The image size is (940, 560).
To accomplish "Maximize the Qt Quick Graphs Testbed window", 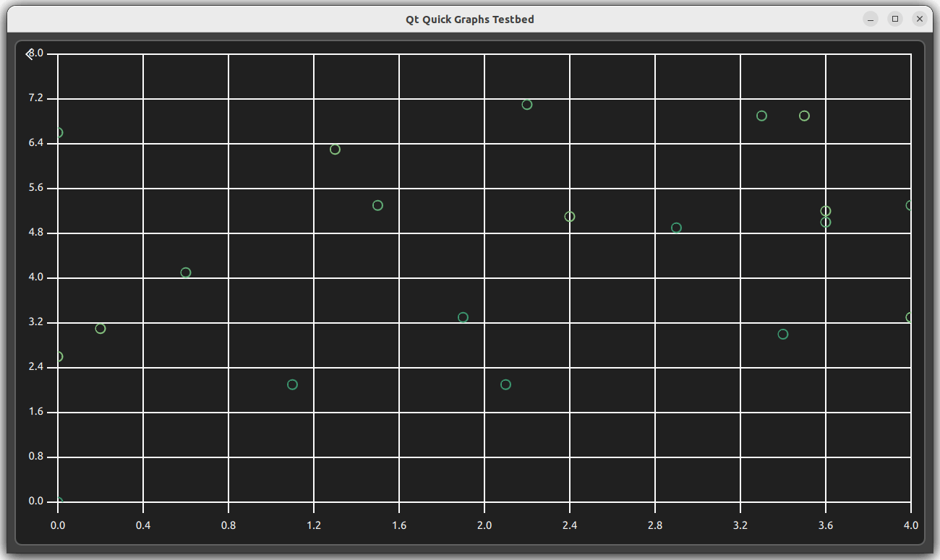I will pos(895,20).
